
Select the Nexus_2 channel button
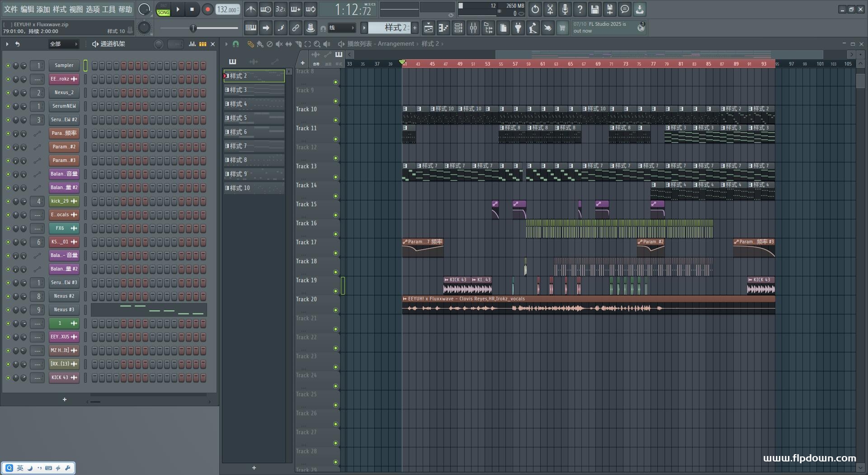64,93
